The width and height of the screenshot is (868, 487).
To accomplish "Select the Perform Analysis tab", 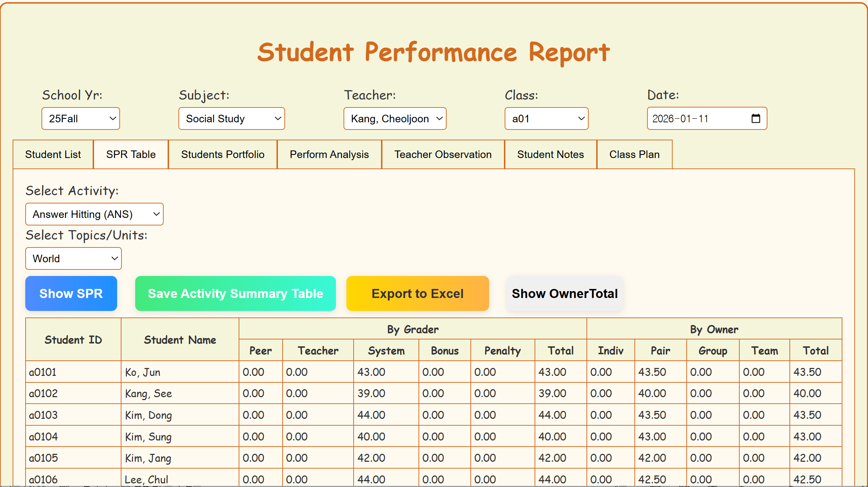I will (329, 154).
